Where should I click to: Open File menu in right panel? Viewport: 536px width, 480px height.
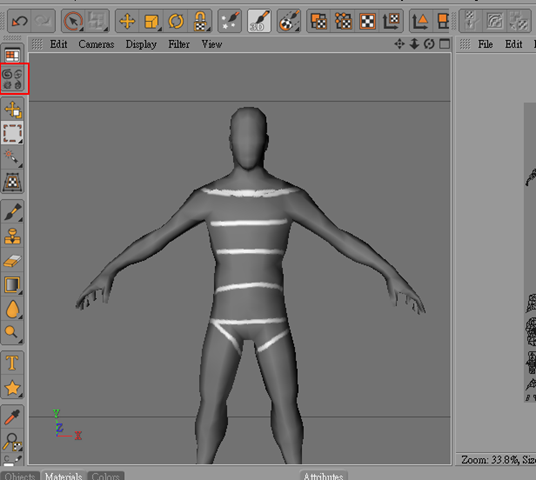[485, 44]
